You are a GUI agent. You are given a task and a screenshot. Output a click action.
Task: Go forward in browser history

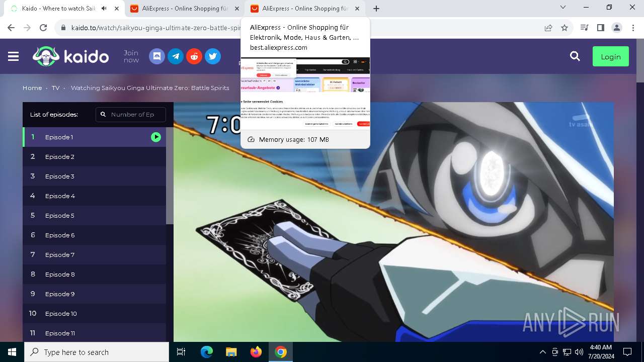[27, 28]
